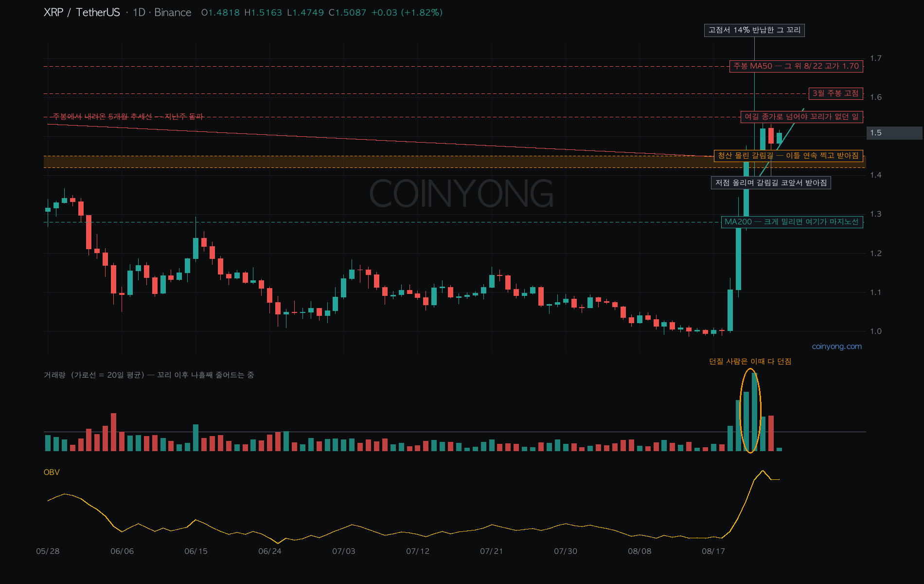The height and width of the screenshot is (584, 924).
Task: Click the '저점 올리며 갈림길 코앞서 받아짐' note
Action: 771,183
